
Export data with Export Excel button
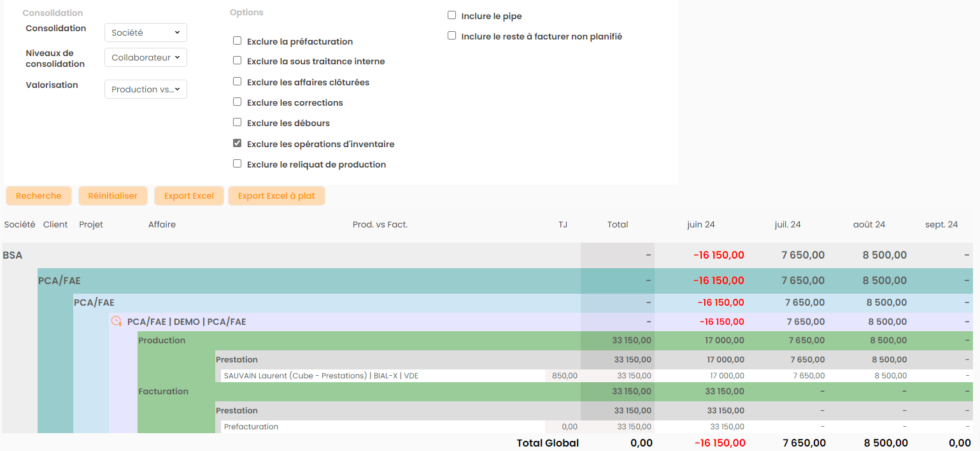click(188, 196)
